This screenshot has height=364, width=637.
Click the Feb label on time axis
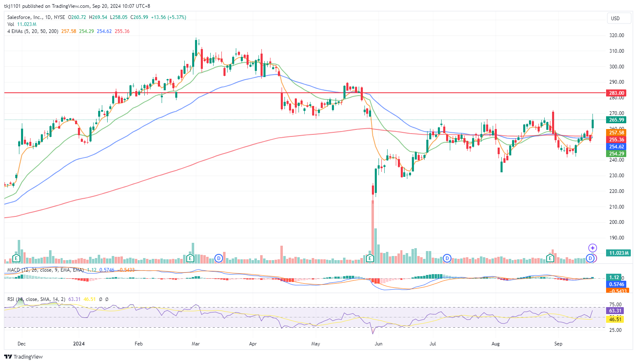point(139,344)
